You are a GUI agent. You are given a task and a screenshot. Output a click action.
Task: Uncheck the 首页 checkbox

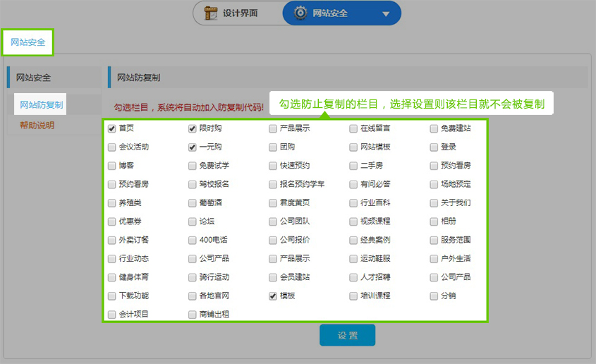[112, 128]
